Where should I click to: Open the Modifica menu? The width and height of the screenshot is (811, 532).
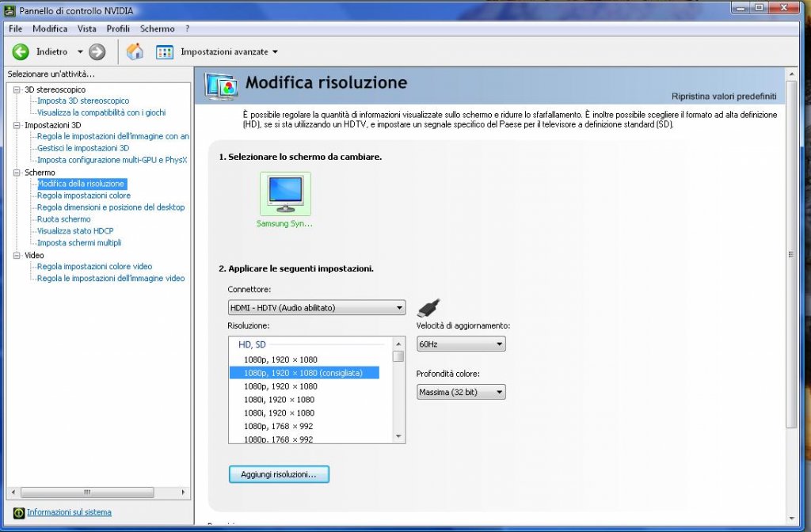pos(50,29)
